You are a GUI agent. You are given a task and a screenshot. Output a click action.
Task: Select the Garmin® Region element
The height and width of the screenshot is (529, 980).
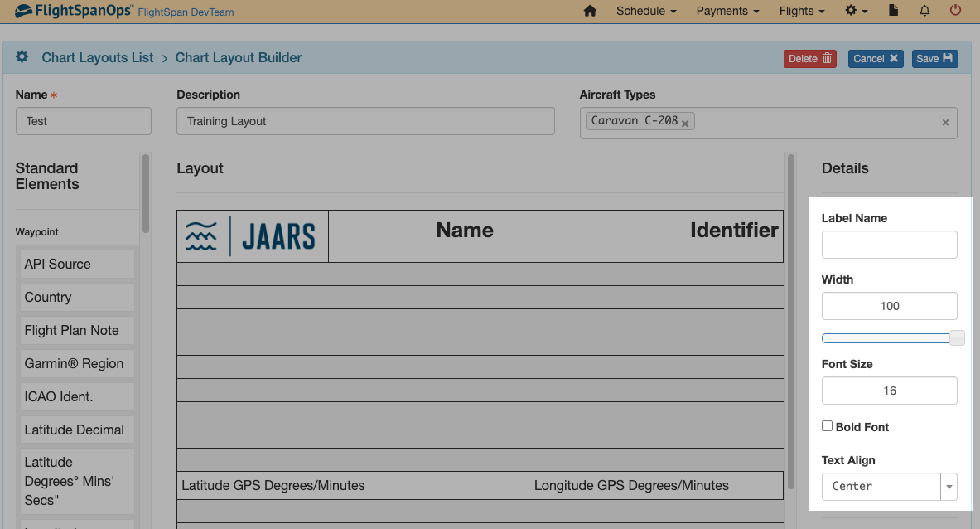pos(78,363)
